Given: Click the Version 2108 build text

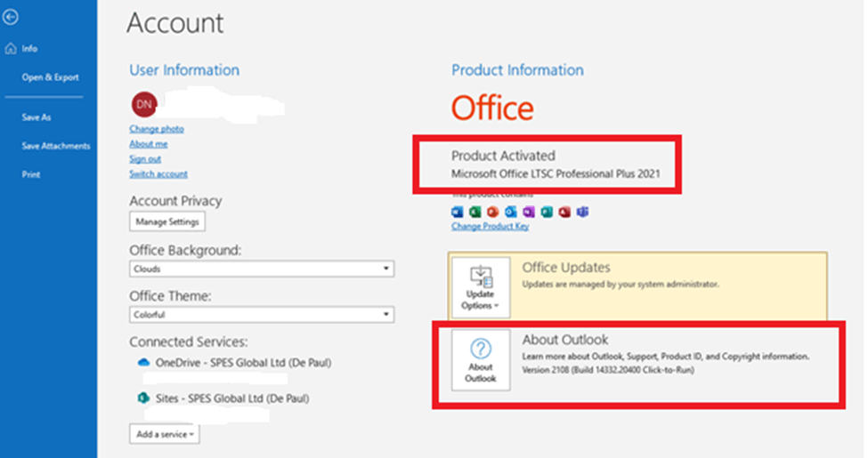Looking at the screenshot, I should (608, 370).
